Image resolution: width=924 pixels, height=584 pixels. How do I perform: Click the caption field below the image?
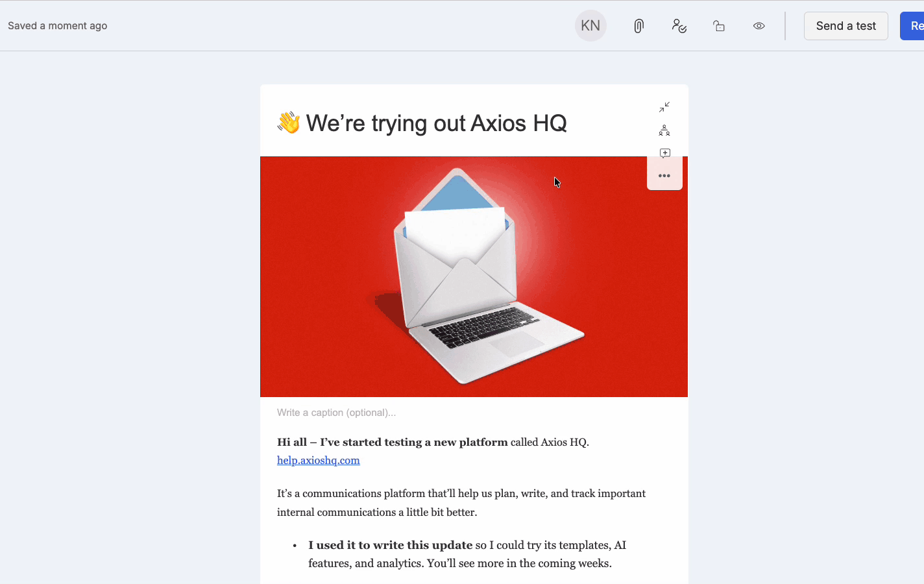point(474,413)
